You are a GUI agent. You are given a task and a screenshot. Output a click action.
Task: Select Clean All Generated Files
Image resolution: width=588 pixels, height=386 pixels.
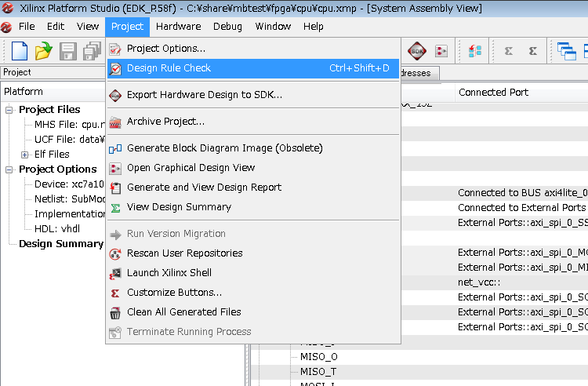[183, 312]
